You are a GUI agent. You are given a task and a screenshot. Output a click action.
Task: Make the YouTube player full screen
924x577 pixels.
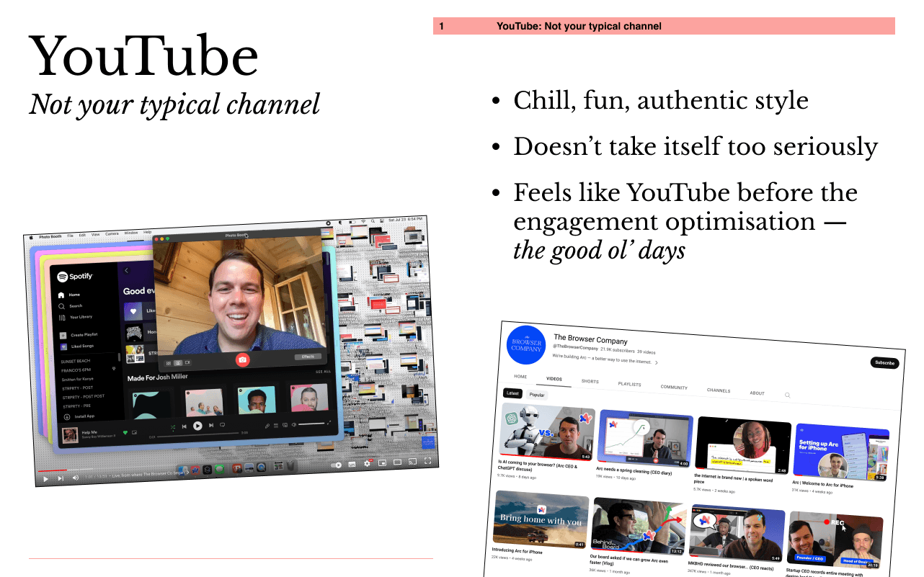coord(427,460)
